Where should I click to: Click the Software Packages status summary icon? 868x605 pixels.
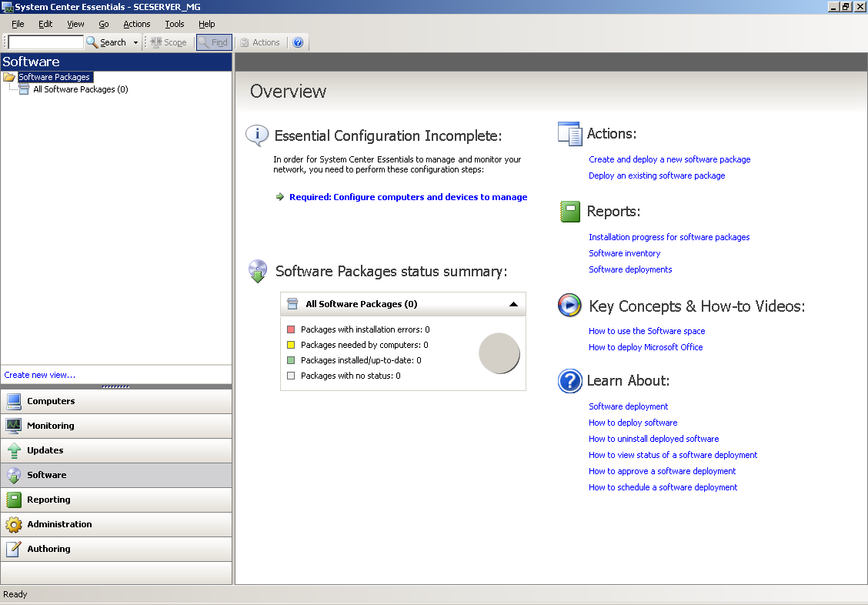pos(258,271)
